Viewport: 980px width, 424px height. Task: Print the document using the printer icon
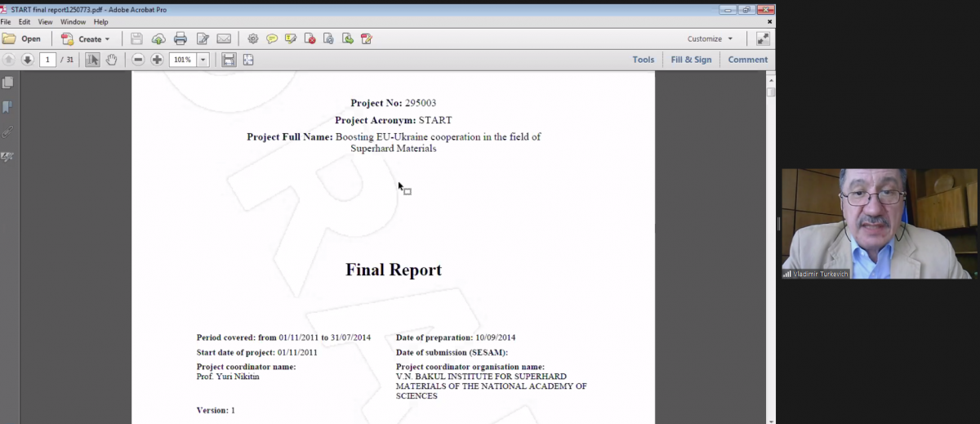pyautogui.click(x=180, y=38)
